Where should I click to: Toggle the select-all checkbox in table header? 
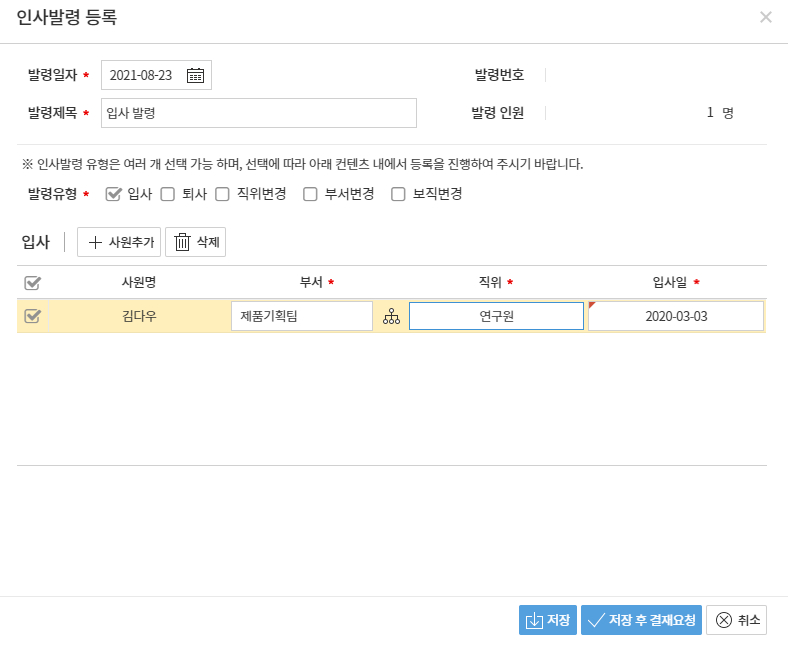(32, 283)
